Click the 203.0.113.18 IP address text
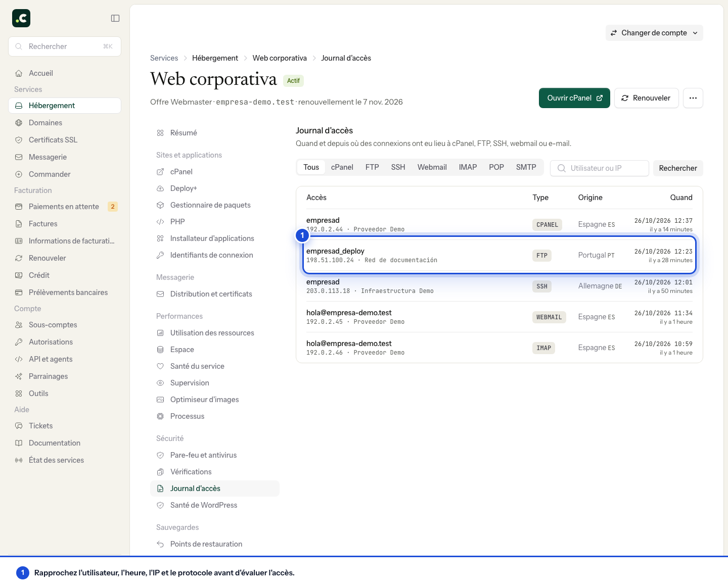 (328, 291)
